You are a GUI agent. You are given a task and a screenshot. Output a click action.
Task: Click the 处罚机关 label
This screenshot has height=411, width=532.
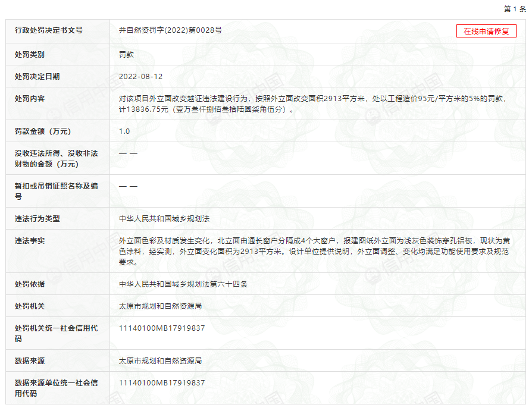[30, 306]
